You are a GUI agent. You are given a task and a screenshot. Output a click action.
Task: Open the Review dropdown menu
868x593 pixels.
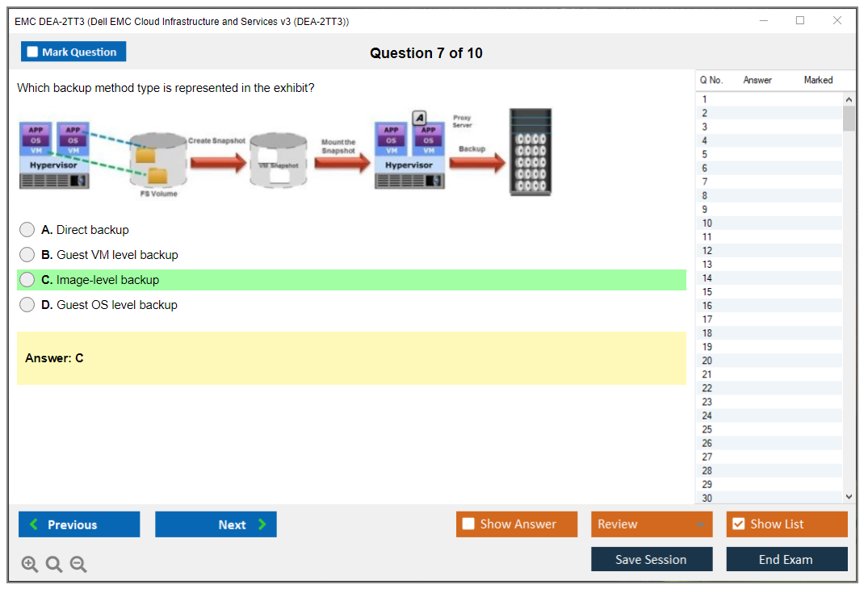(652, 524)
